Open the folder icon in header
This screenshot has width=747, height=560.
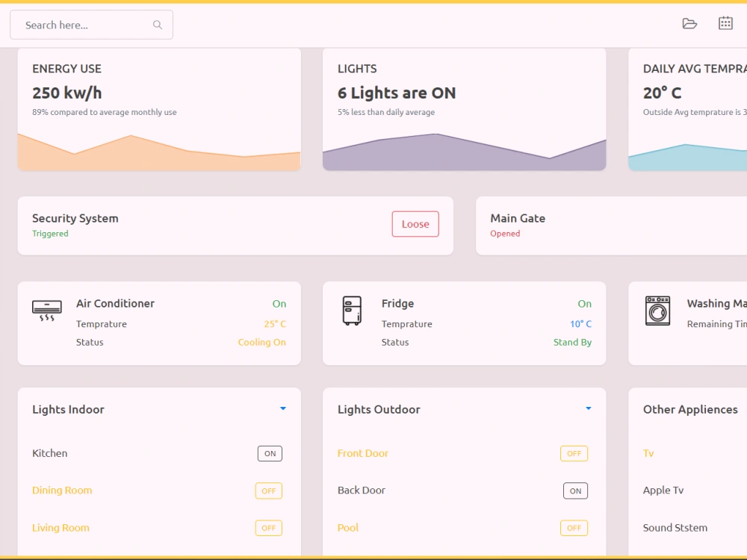coord(689,23)
